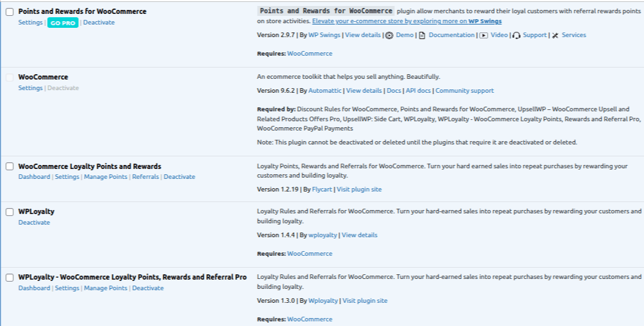Open the Documentation link
The image size is (644, 326).
click(x=452, y=35)
